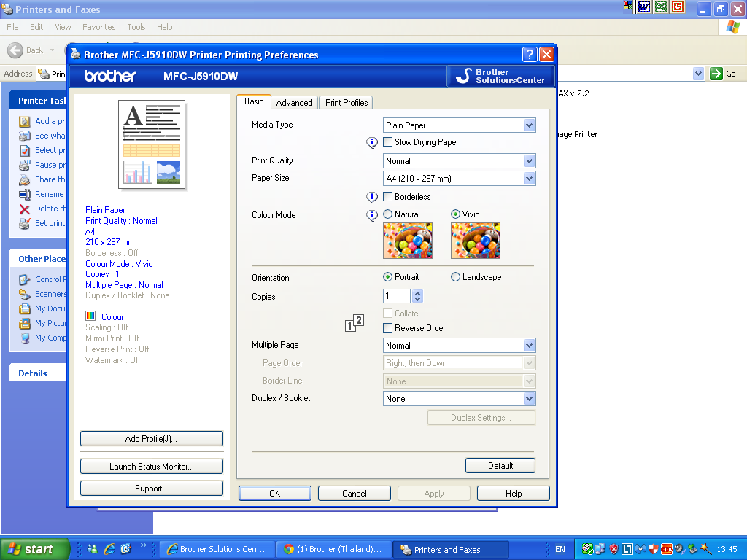Click the page layout preview image
The width and height of the screenshot is (747, 560).
pyautogui.click(x=152, y=144)
